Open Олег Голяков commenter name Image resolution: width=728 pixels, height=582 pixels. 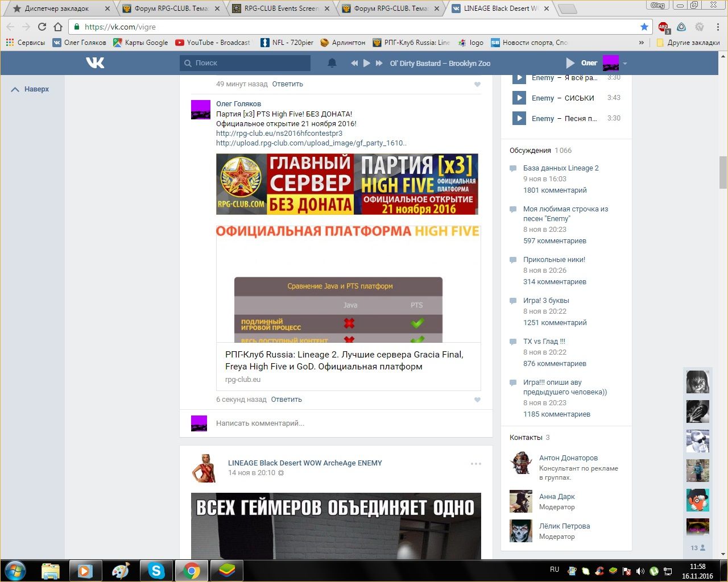pyautogui.click(x=238, y=104)
